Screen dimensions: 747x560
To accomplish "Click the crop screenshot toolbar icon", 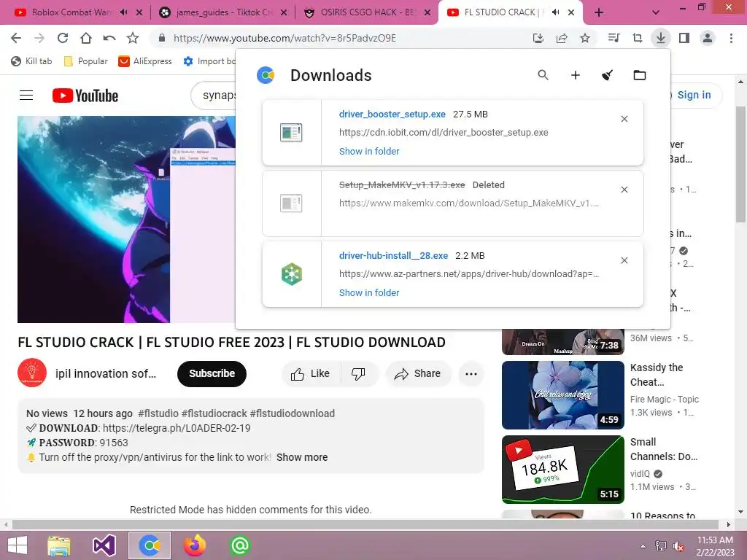I will pyautogui.click(x=638, y=38).
